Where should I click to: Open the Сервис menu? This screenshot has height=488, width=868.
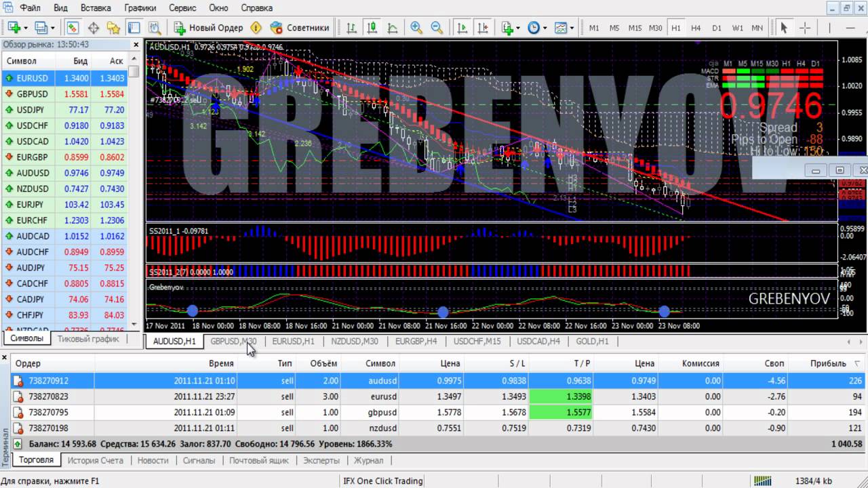(x=182, y=8)
